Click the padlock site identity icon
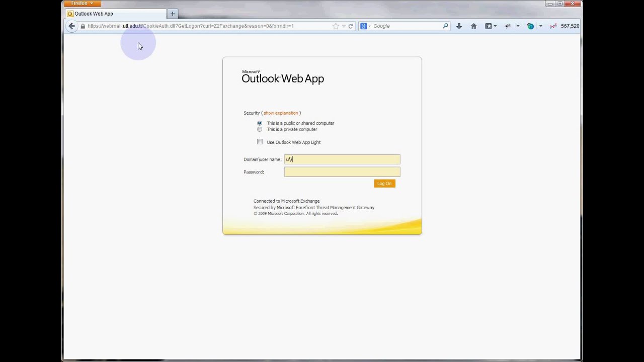The image size is (644, 362). pyautogui.click(x=83, y=26)
